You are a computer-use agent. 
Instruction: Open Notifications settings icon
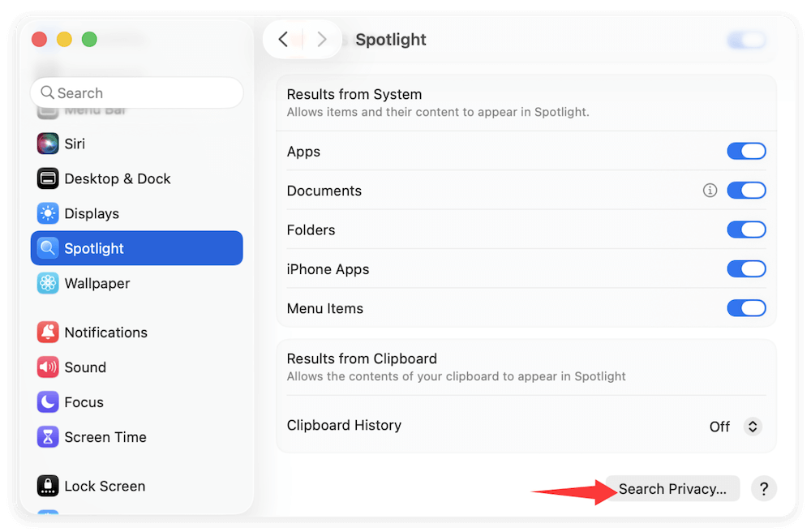pyautogui.click(x=47, y=332)
